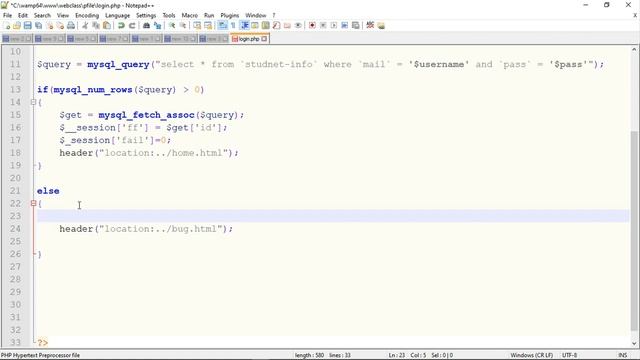Undo the last edit with Undo icon
This screenshot has height=360, width=640.
point(121,25)
